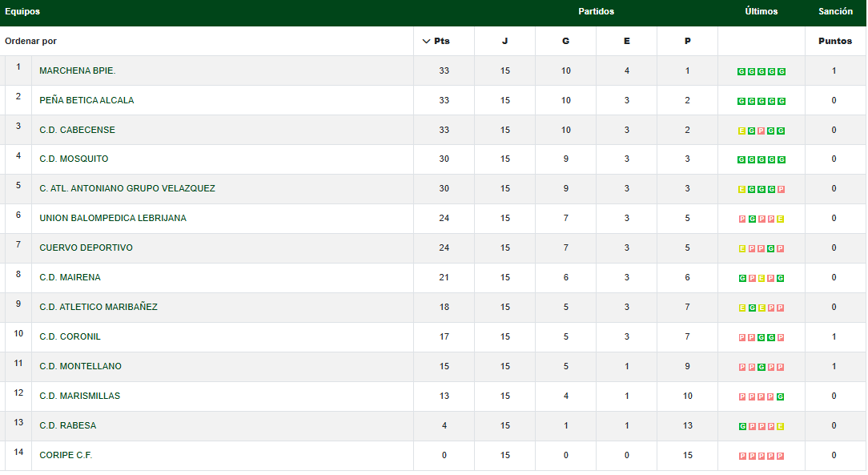This screenshot has height=475, width=868.
Task: Sort table by the J column
Action: point(504,42)
